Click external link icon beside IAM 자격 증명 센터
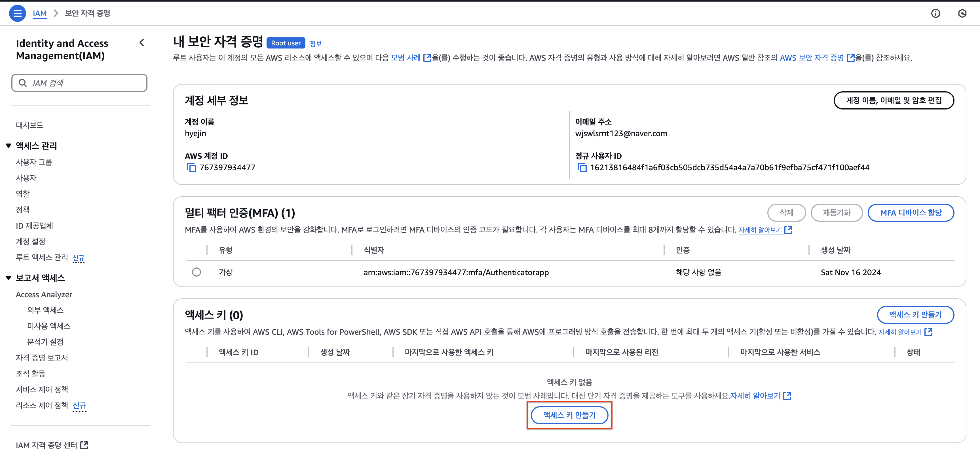The width and height of the screenshot is (980, 451). coord(85,445)
